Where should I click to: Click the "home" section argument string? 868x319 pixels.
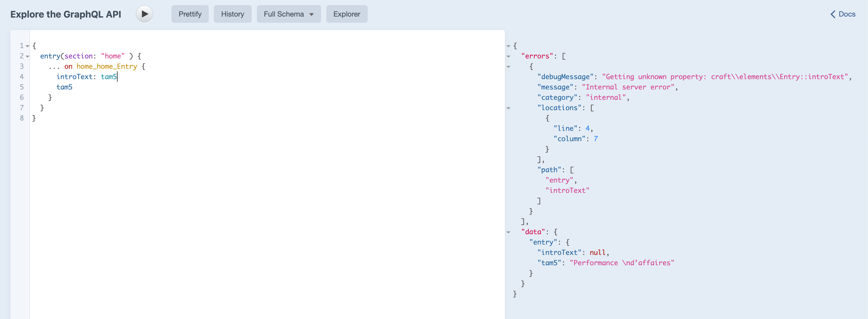coord(113,56)
